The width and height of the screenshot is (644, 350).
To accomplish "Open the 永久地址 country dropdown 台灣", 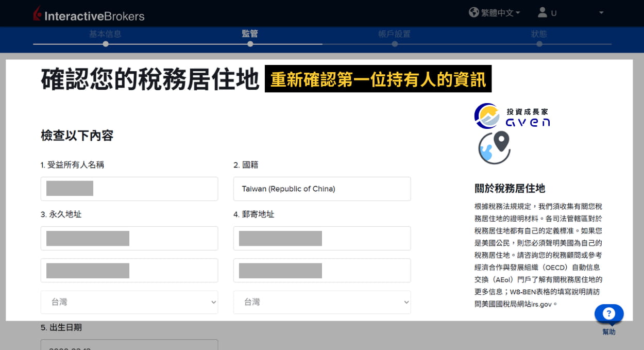I will click(129, 302).
